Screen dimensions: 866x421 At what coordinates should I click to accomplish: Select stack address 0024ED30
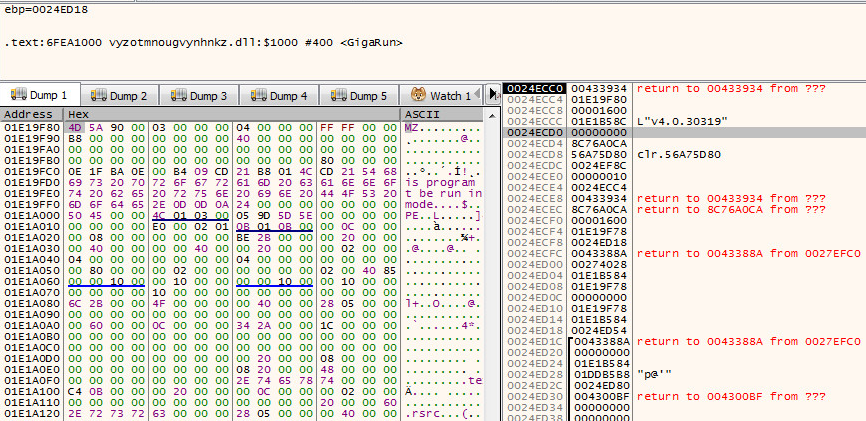535,397
